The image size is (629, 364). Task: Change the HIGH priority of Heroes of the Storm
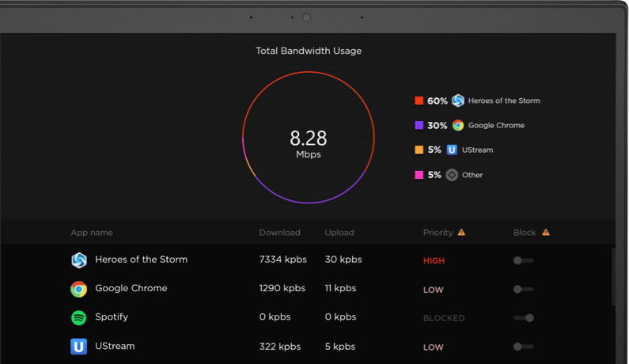tap(434, 261)
